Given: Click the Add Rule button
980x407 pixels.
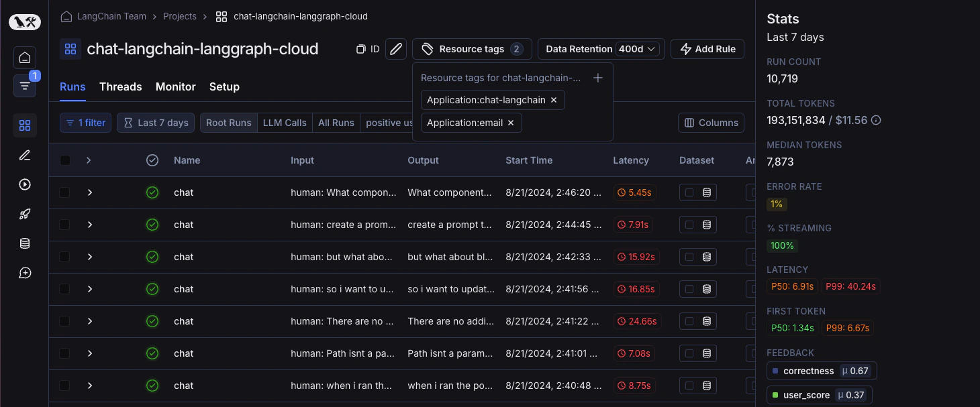Looking at the screenshot, I should click(707, 49).
